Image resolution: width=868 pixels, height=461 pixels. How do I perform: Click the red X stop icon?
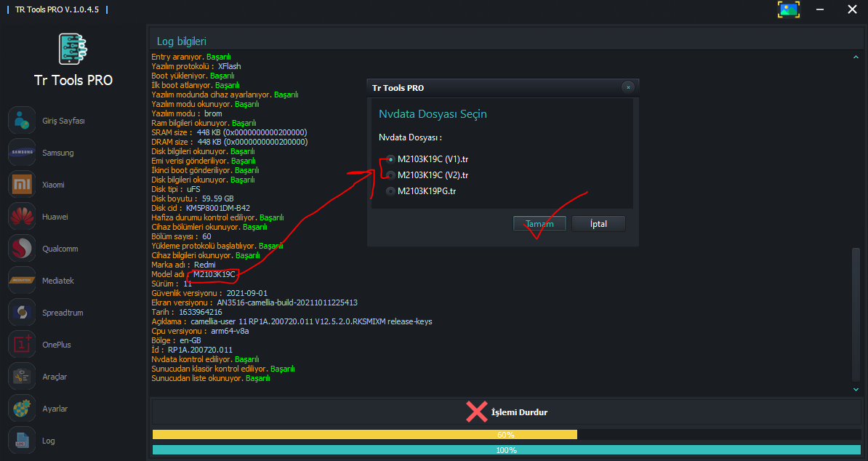click(x=476, y=412)
